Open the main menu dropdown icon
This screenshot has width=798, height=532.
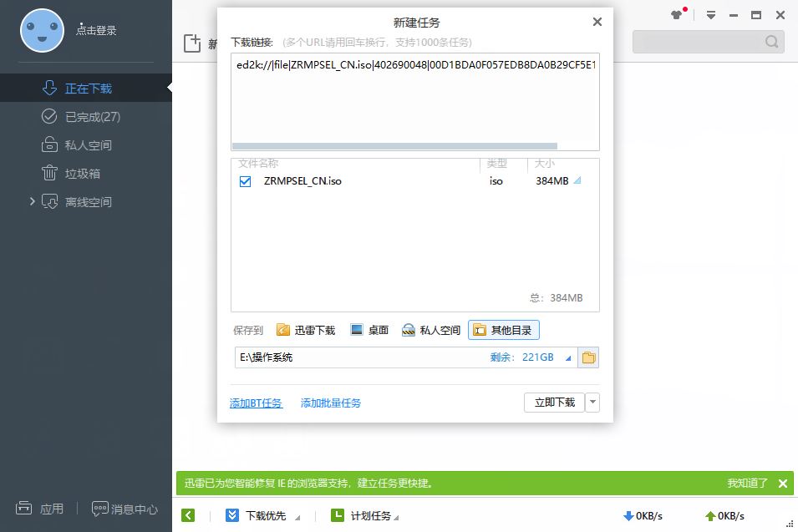[711, 15]
